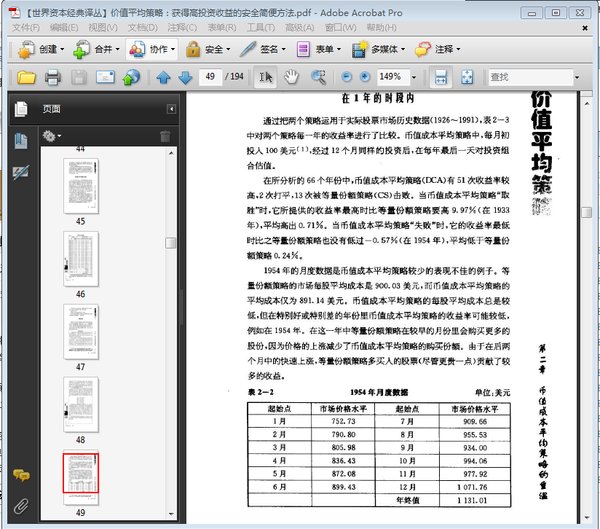The height and width of the screenshot is (529, 600).
Task: Open the Comments panel in left sidebar
Action: tap(20, 475)
